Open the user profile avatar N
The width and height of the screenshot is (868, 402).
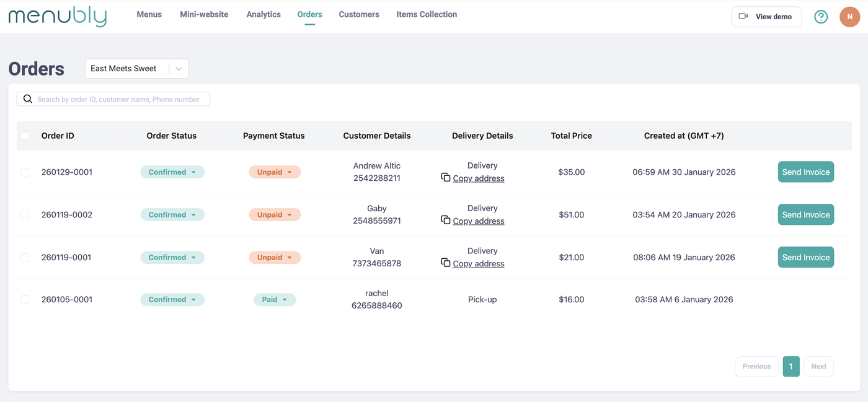click(x=849, y=17)
